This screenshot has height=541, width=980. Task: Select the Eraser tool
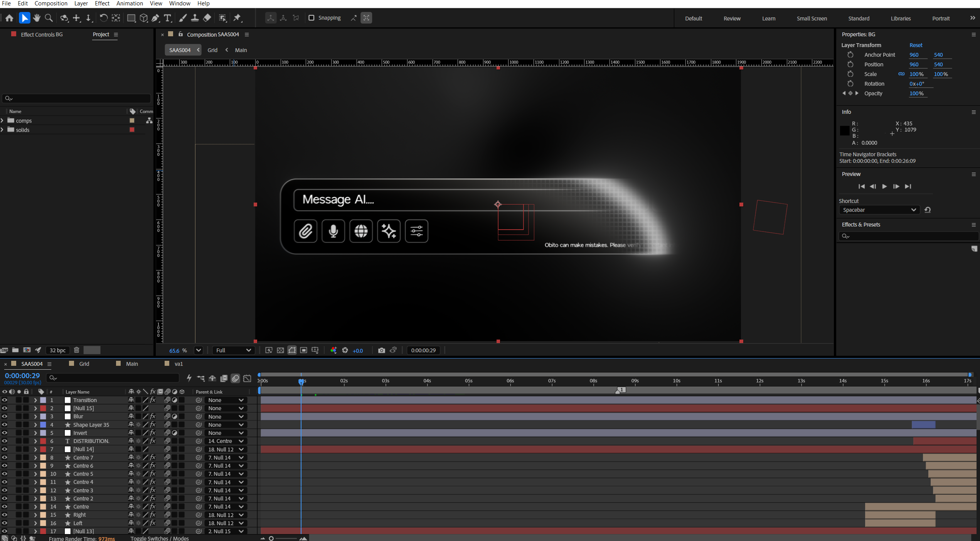[207, 18]
